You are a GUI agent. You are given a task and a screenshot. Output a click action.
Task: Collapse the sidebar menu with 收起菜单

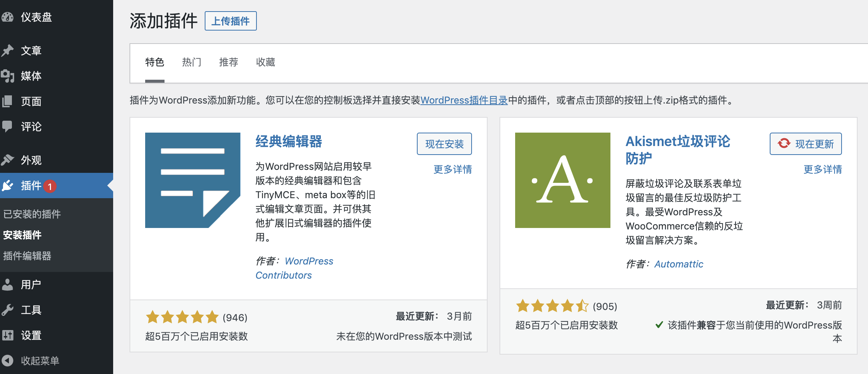point(39,361)
